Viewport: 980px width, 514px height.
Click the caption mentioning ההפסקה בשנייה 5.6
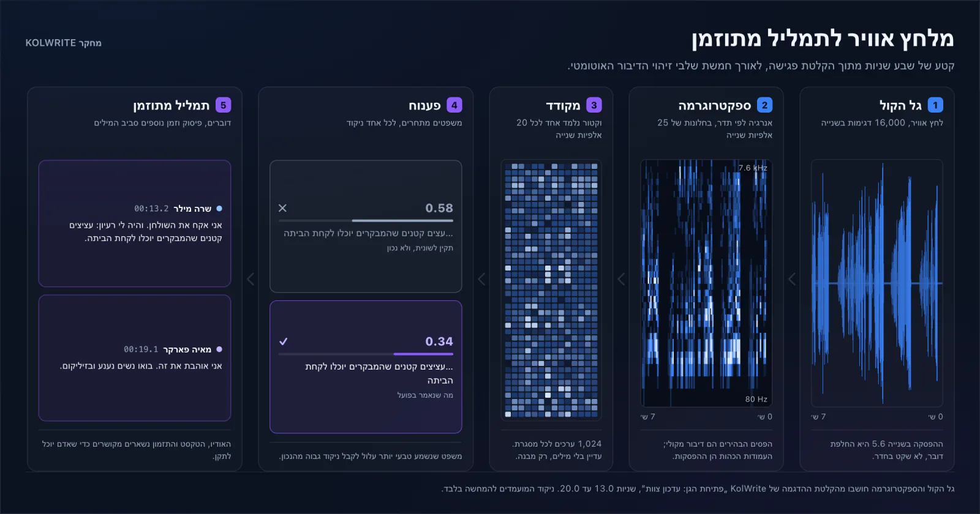[x=887, y=450]
